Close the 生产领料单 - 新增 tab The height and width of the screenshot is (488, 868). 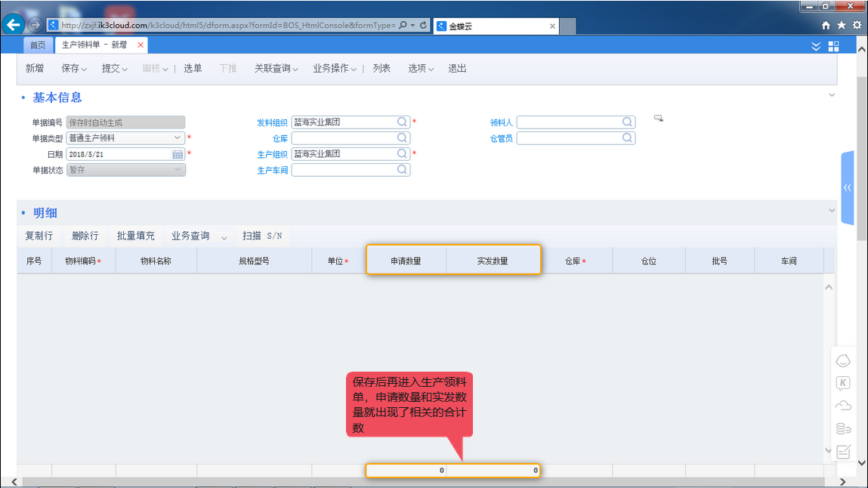pos(141,45)
